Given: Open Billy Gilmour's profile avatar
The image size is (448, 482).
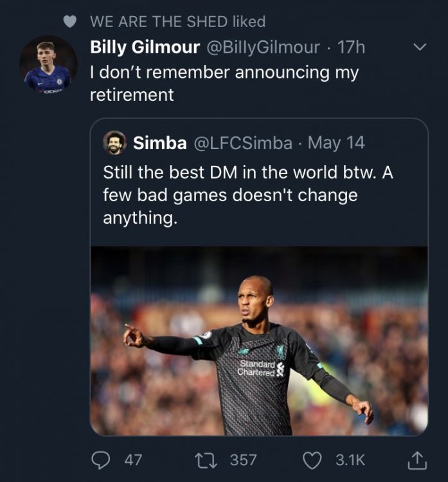Looking at the screenshot, I should (x=48, y=64).
